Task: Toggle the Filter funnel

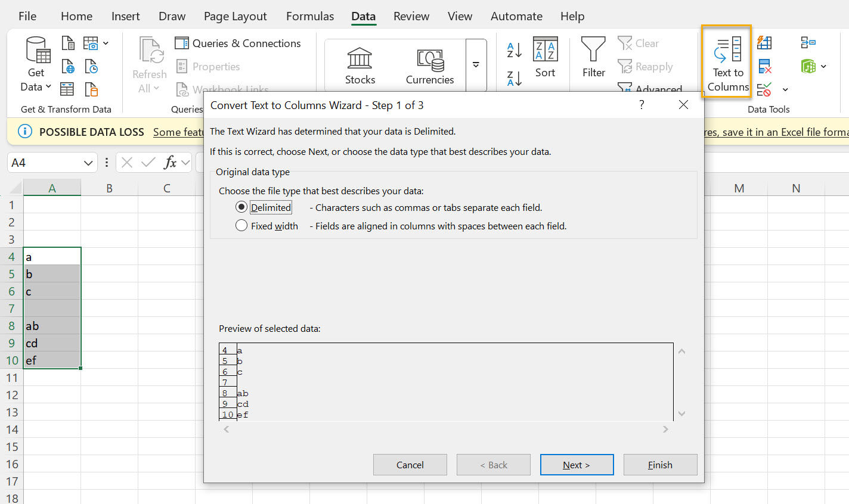Action: (593, 57)
